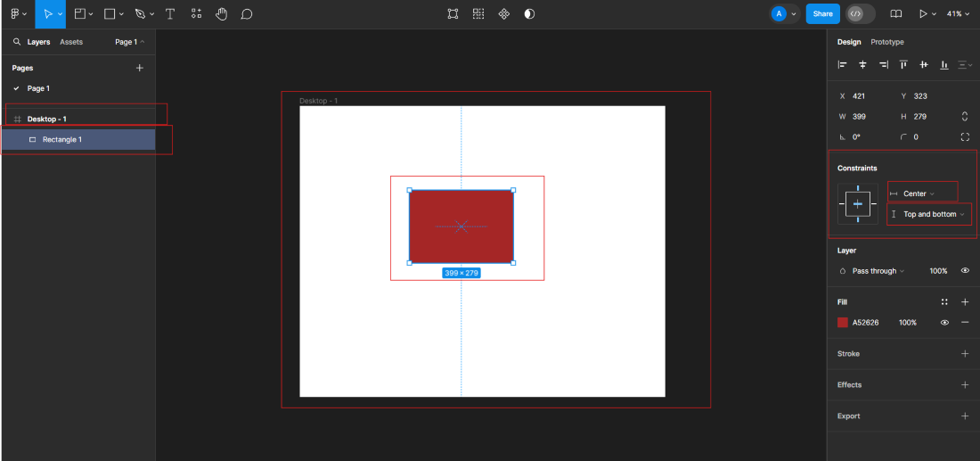The image size is (980, 461).
Task: Open the libraries book icon
Action: (896, 13)
